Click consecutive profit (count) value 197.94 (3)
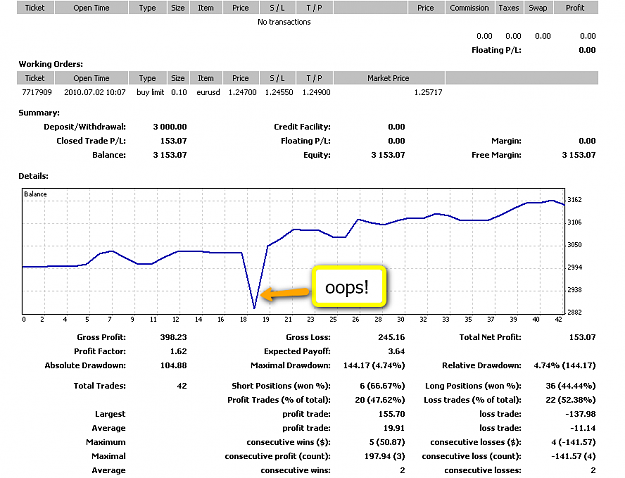 coord(385,456)
